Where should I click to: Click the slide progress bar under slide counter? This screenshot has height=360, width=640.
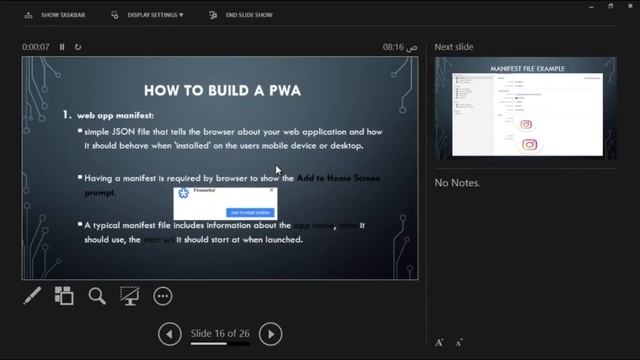(220, 344)
